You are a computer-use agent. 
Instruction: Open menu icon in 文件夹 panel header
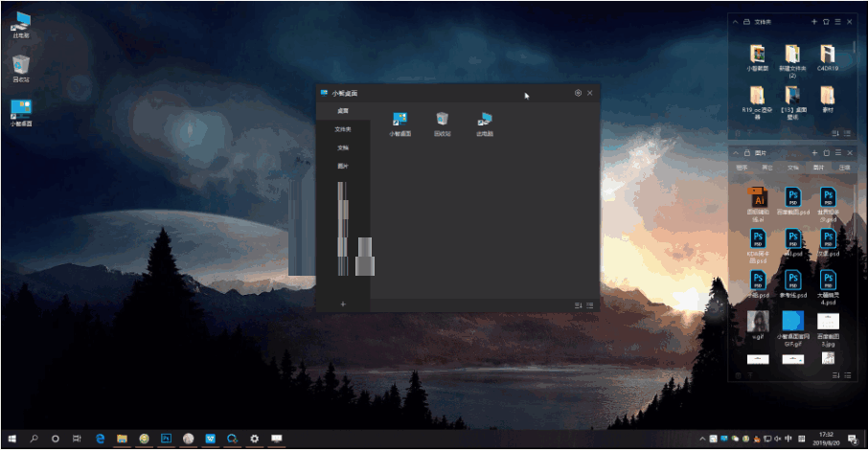pyautogui.click(x=837, y=21)
